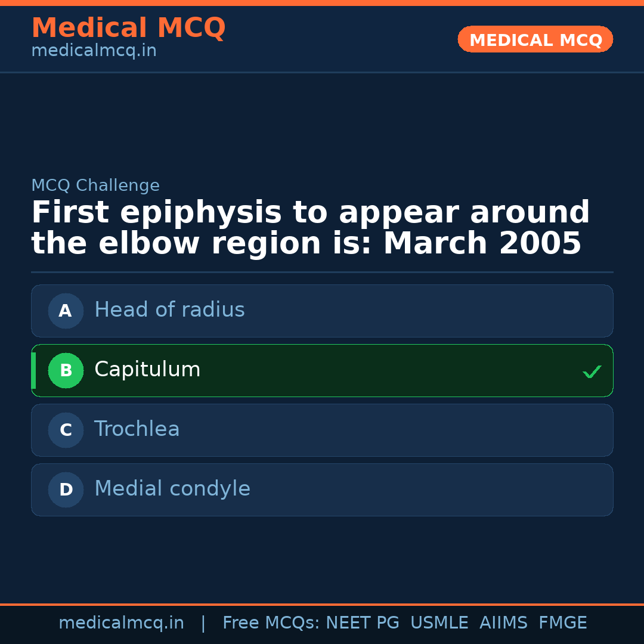Visit medicalmcq.in link under the header
The width and height of the screenshot is (644, 644).
(94, 51)
